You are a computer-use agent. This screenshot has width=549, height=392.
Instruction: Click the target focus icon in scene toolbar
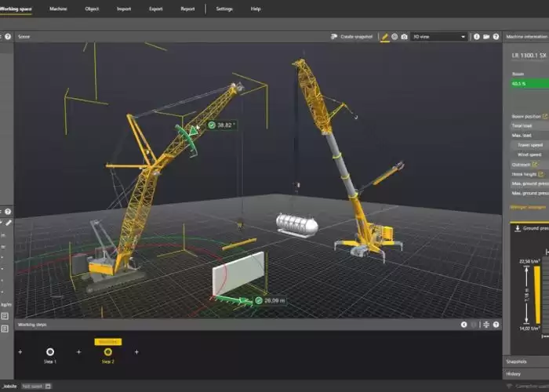pos(394,37)
